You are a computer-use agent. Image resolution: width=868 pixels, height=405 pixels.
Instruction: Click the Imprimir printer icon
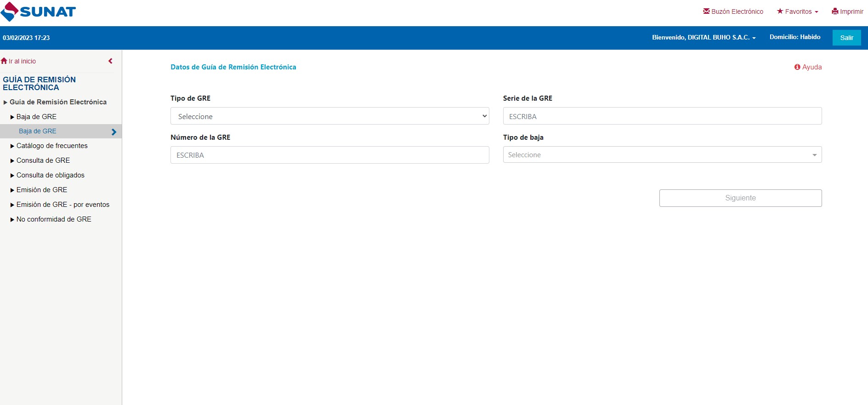tap(835, 11)
